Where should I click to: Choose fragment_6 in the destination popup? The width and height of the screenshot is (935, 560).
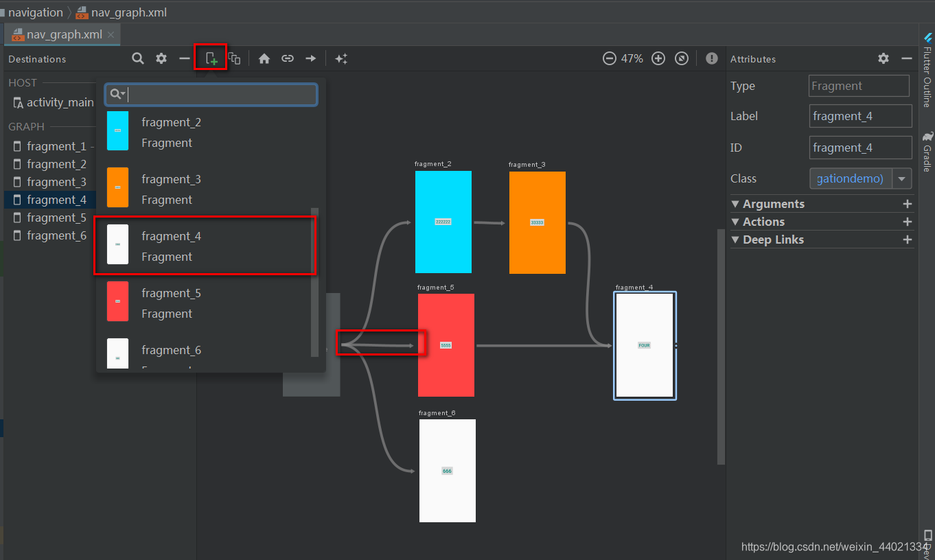click(205, 353)
